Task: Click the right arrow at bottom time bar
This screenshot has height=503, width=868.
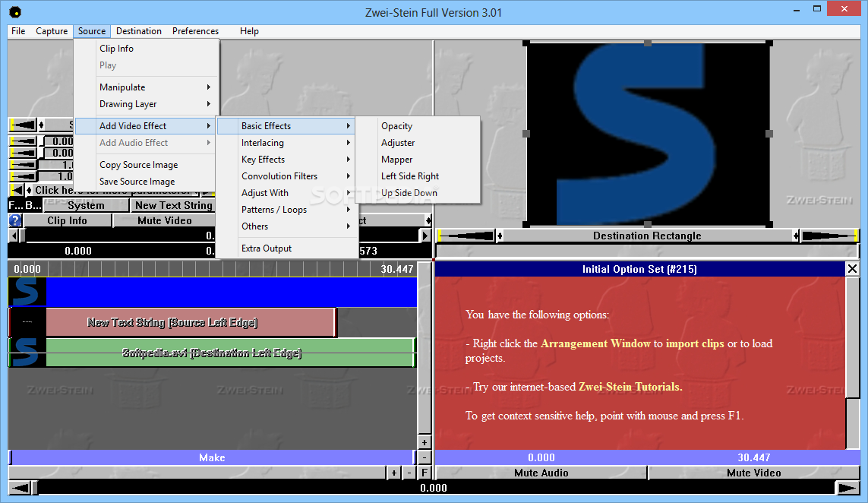Action: click(x=847, y=488)
